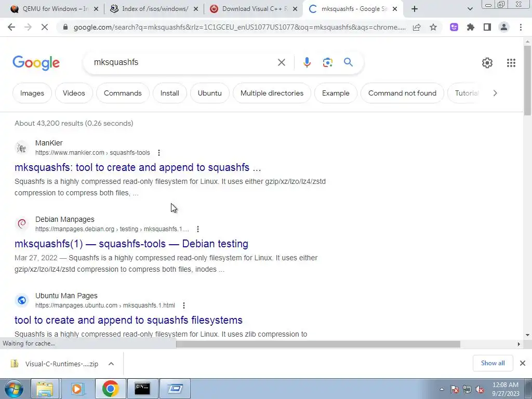Open more options for Debian Manpages result
This screenshot has width=532, height=399.
(198, 229)
